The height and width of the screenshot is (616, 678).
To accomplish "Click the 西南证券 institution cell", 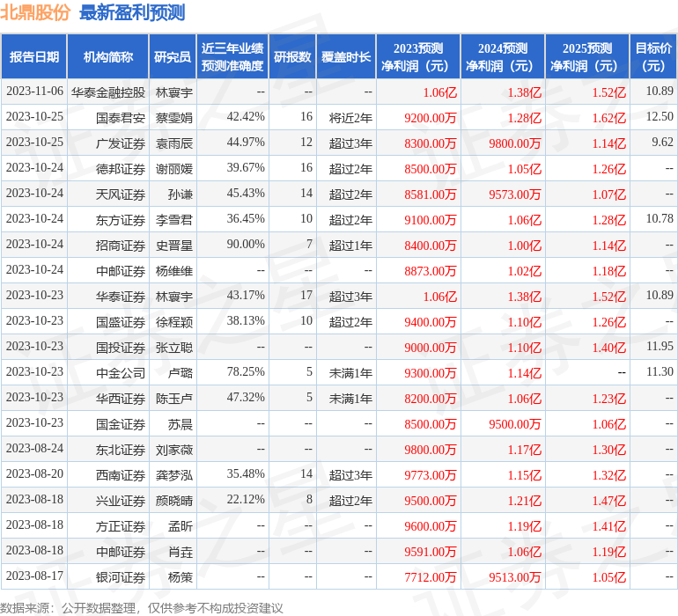I will click(x=121, y=475).
